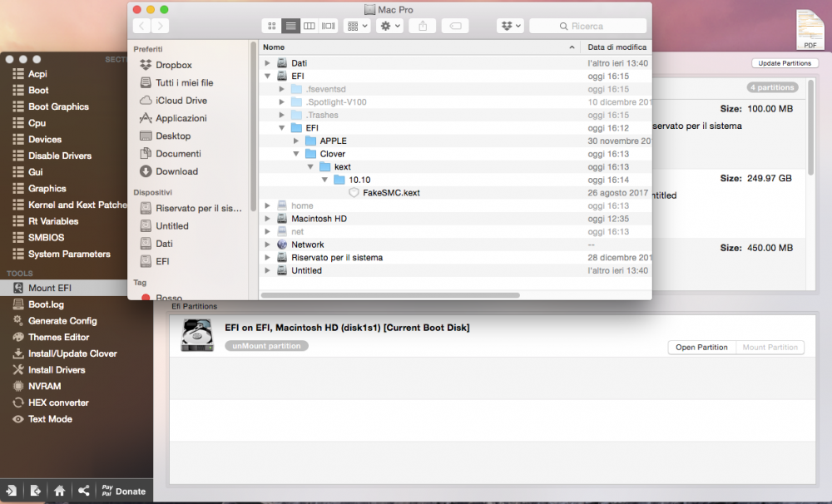
Task: Open the Boot.log tool icon
Action: (18, 304)
